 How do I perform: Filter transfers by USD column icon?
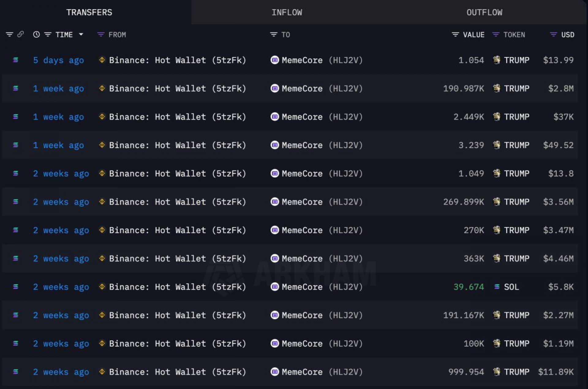[x=553, y=35]
